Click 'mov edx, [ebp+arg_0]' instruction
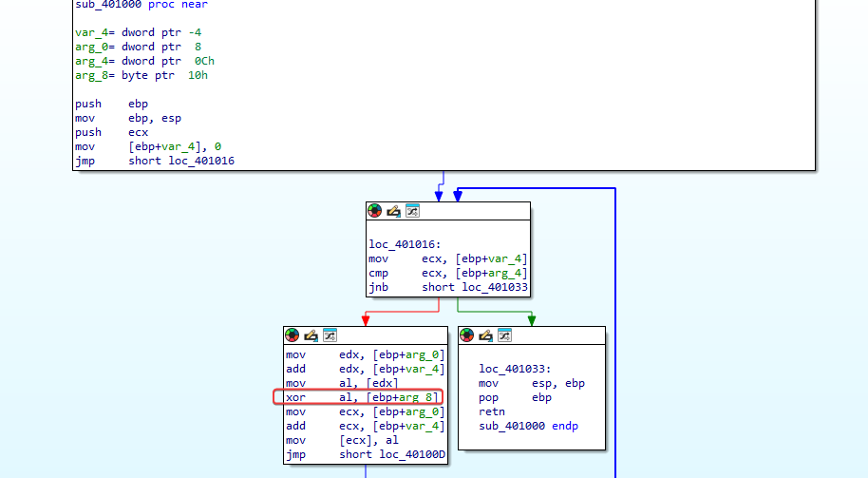 click(366, 354)
